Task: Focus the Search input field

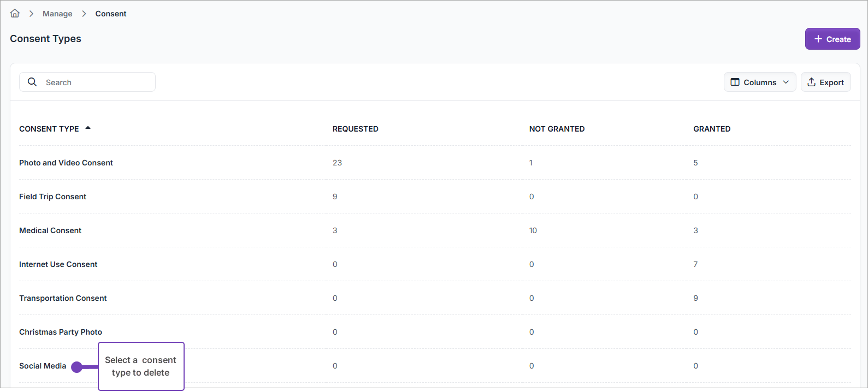Action: (96, 82)
